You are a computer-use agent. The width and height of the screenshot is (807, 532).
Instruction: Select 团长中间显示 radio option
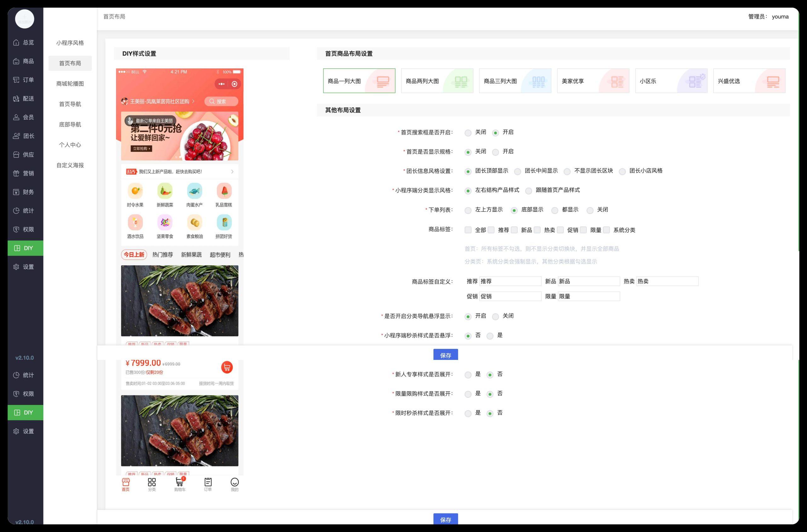[518, 171]
